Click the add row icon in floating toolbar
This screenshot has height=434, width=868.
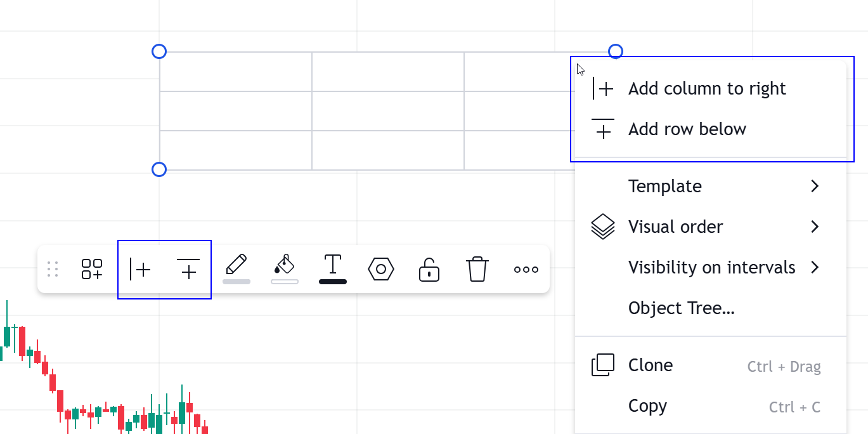[x=188, y=269]
